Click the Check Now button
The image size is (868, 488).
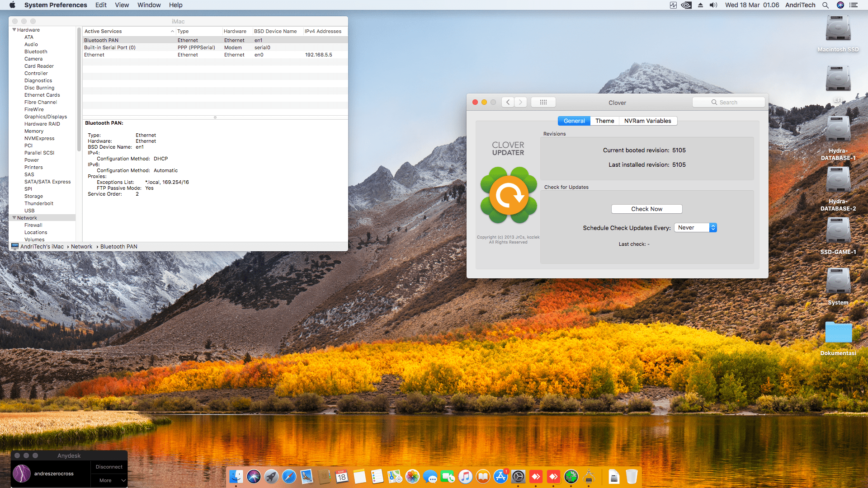pos(646,209)
